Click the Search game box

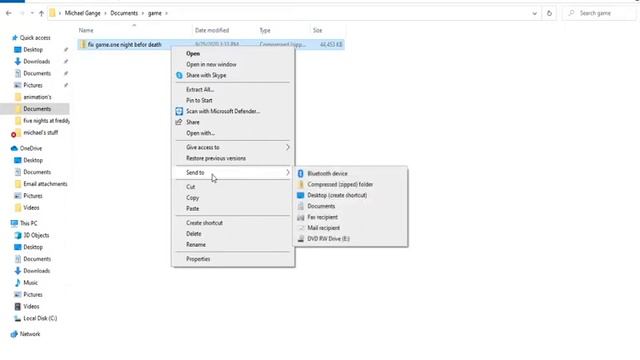(x=600, y=13)
